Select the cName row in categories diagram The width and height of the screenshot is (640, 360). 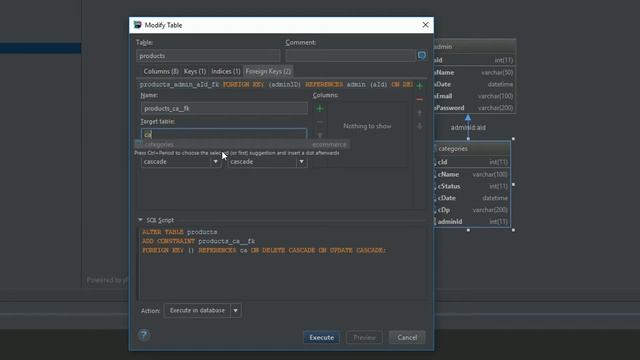click(472, 174)
